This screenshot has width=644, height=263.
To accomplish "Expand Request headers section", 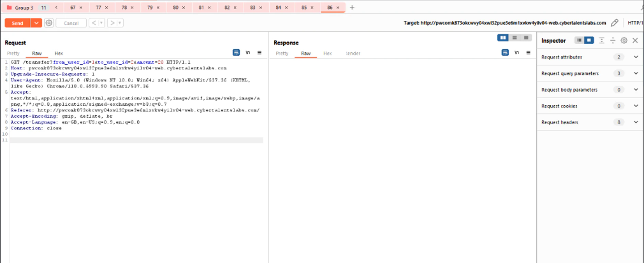I will pyautogui.click(x=635, y=122).
